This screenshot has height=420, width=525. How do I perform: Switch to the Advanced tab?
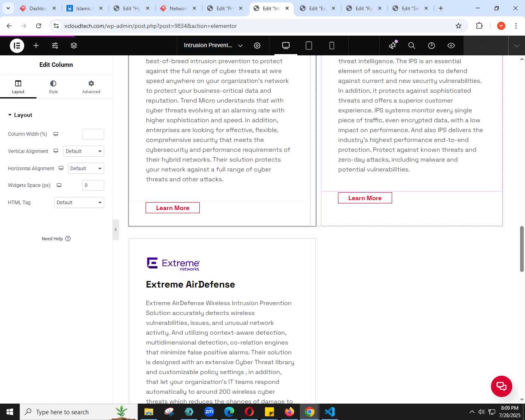click(x=91, y=87)
